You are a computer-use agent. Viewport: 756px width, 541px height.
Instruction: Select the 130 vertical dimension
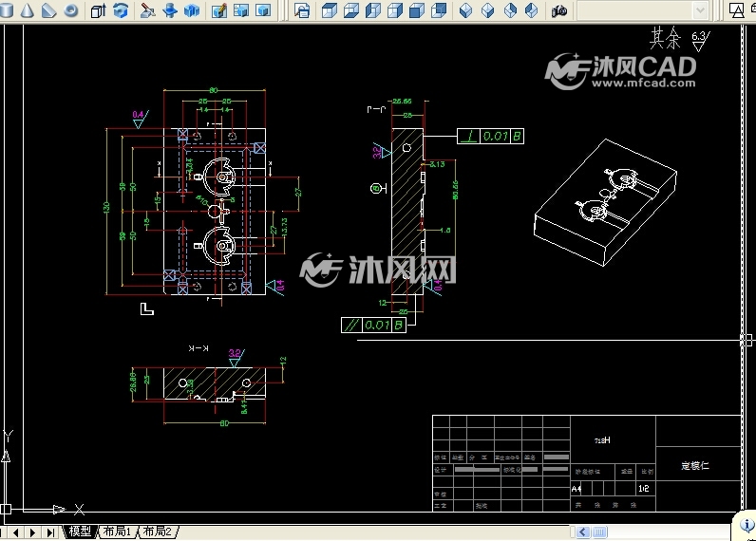106,208
